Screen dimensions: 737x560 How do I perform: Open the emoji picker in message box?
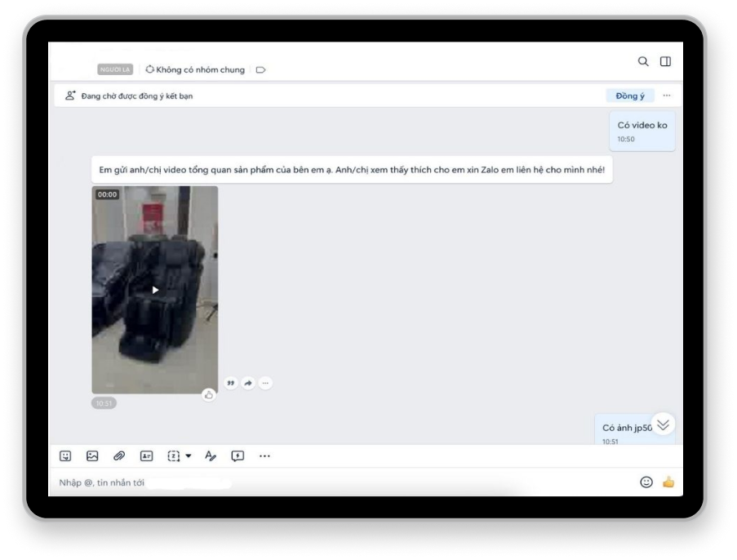coord(646,482)
